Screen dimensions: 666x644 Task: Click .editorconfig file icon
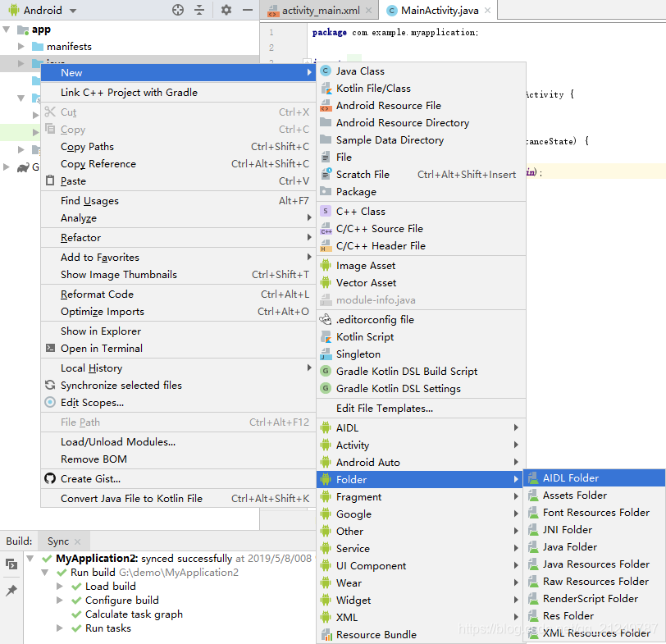326,319
